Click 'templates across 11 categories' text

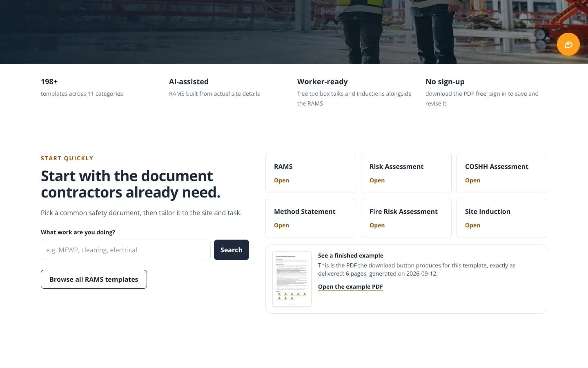(x=82, y=94)
